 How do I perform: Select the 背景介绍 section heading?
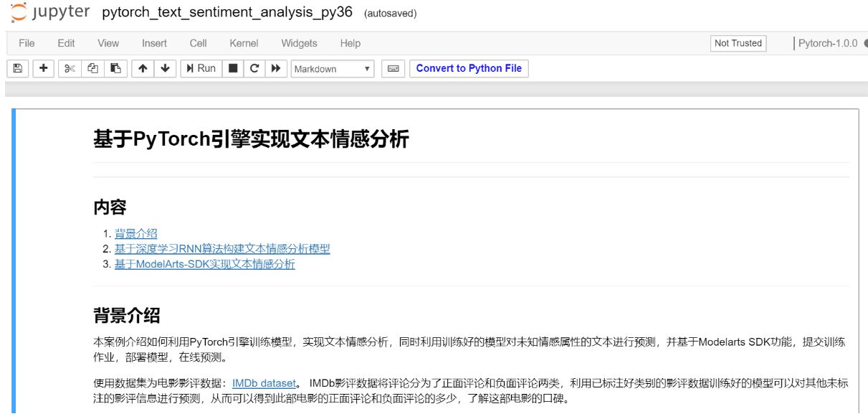coord(126,315)
